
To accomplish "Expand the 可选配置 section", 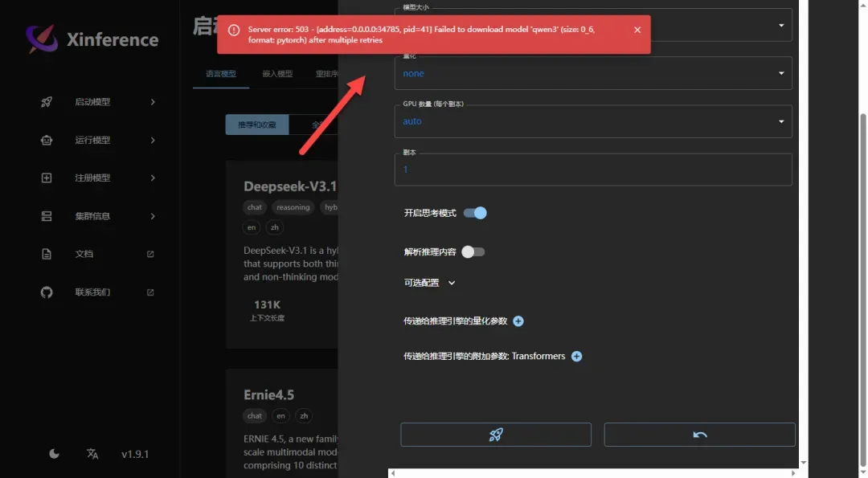I will pyautogui.click(x=429, y=283).
